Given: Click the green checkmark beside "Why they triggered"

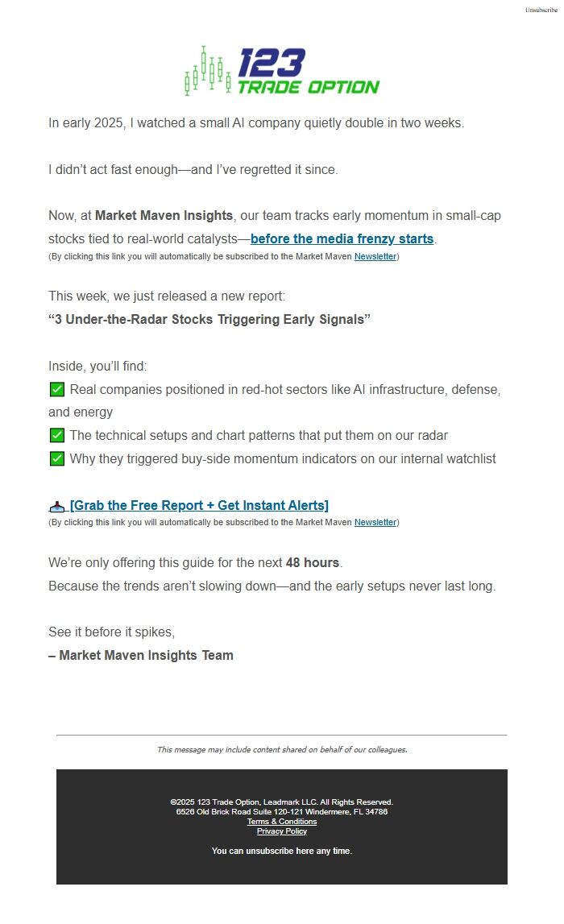Looking at the screenshot, I should [57, 459].
